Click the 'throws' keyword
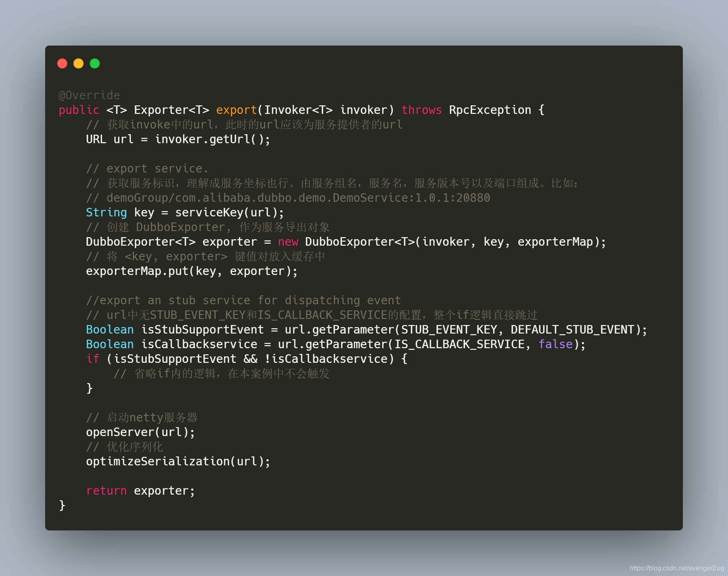 point(421,110)
